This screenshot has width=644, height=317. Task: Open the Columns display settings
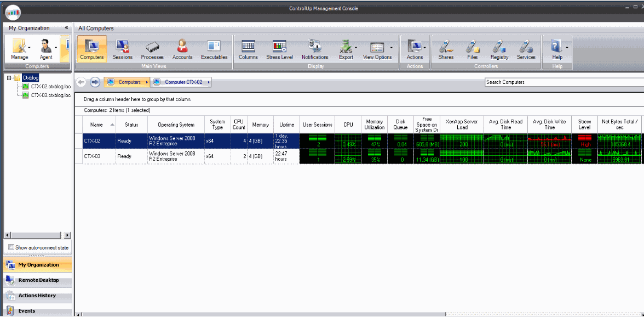pyautogui.click(x=248, y=49)
